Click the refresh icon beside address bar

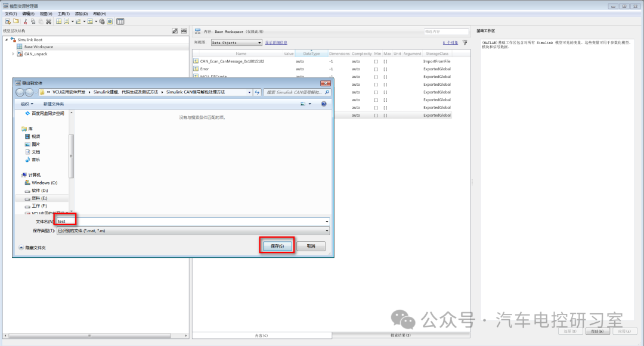pos(257,92)
